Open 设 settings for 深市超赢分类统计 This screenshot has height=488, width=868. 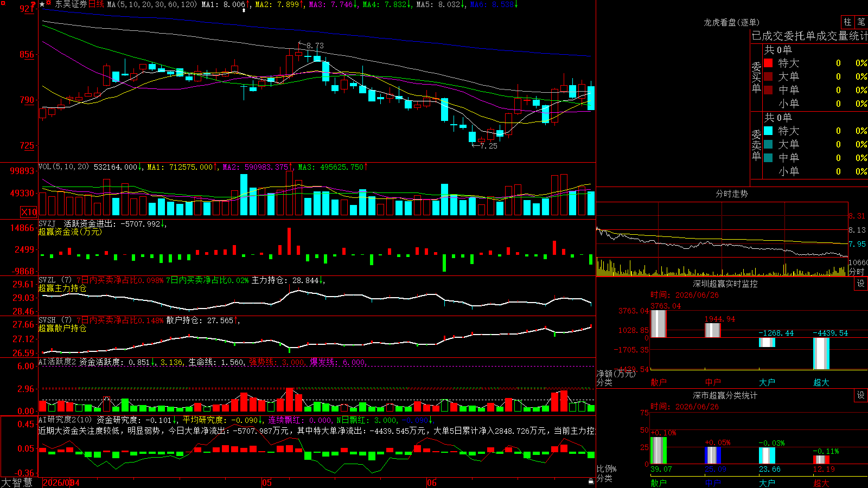(x=861, y=395)
